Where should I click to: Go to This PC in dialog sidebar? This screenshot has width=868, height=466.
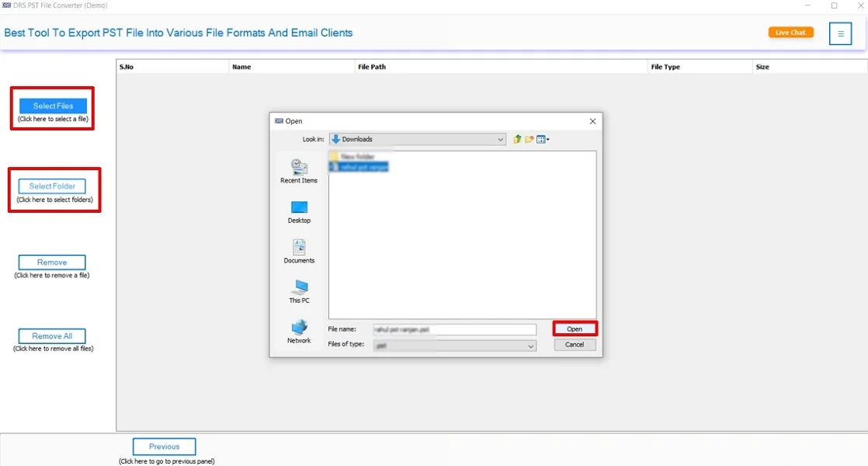tap(299, 292)
